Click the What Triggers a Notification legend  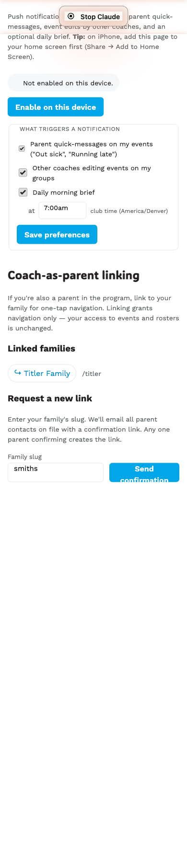click(x=70, y=129)
